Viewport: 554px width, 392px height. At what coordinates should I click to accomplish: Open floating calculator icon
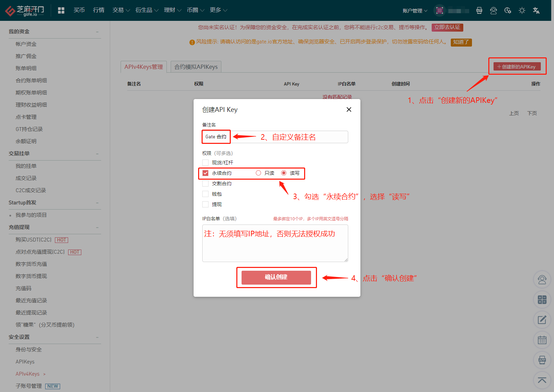pos(542,300)
